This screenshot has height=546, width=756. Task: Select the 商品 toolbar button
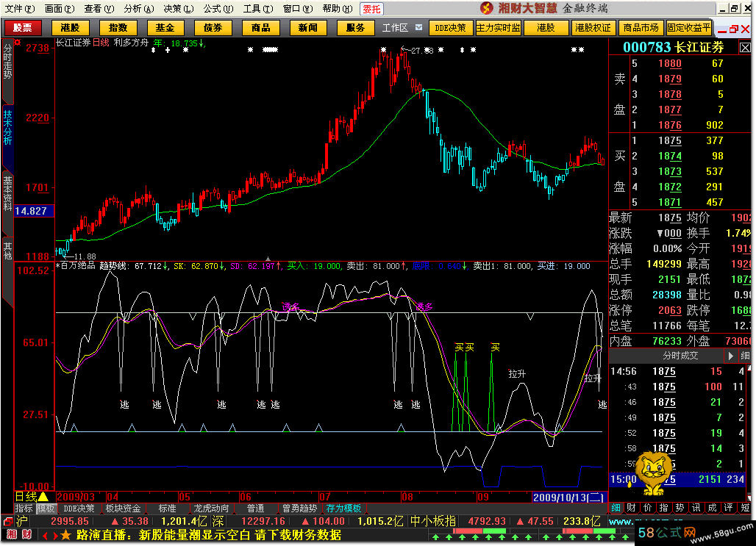tap(260, 28)
